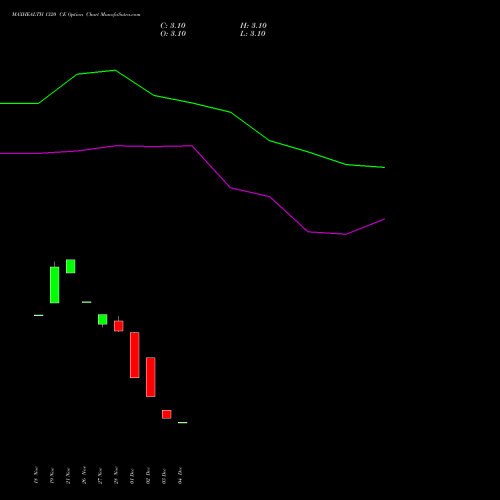Click the low value "L: 3.10"
Image resolution: width=500 pixels, height=500 pixels.
point(253,34)
